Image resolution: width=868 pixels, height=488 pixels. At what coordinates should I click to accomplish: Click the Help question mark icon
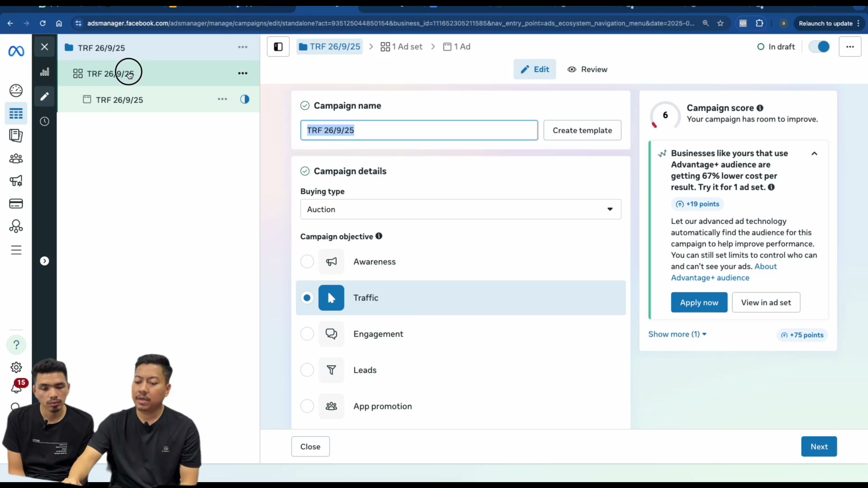[x=16, y=345]
